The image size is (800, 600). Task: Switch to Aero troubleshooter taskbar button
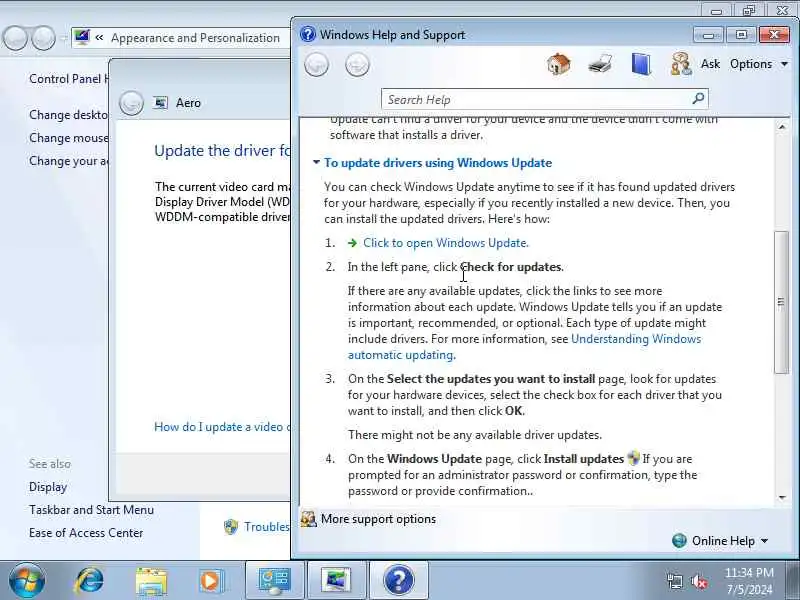tap(336, 581)
